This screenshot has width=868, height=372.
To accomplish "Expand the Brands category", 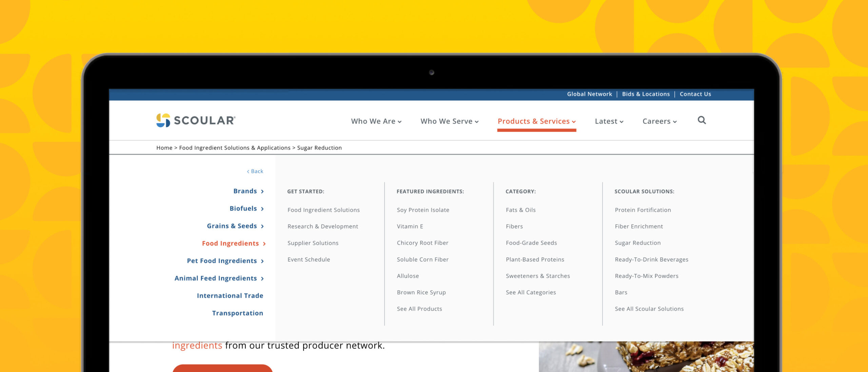I will 245,191.
